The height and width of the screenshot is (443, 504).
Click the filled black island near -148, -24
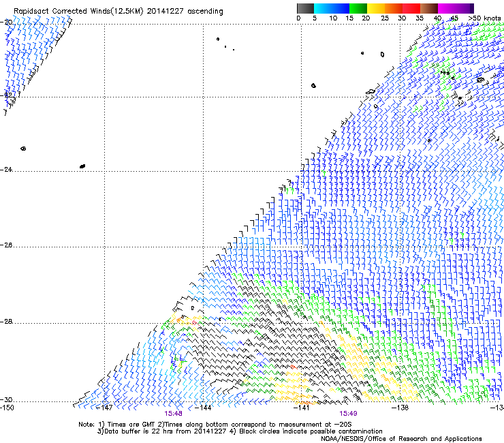[82, 166]
